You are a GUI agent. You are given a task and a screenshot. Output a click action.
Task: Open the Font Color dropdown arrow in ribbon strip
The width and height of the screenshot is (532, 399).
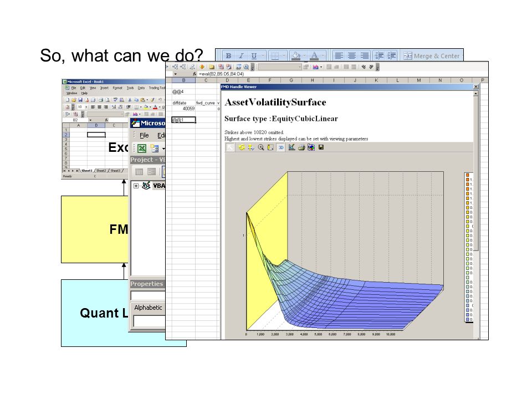tap(323, 55)
